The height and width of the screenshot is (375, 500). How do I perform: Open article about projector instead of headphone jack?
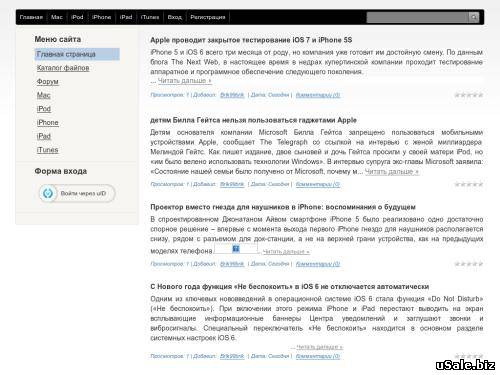[283, 207]
